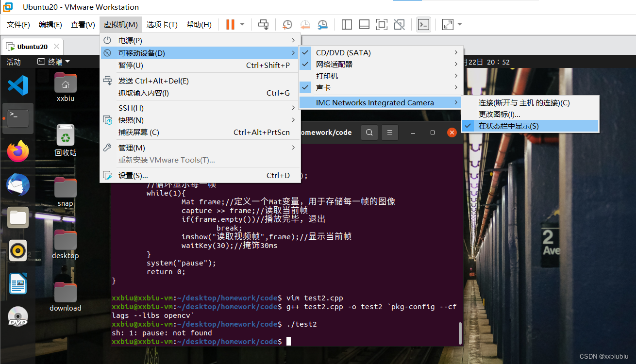Toggle 在状态栏中显示(S) option

point(530,126)
